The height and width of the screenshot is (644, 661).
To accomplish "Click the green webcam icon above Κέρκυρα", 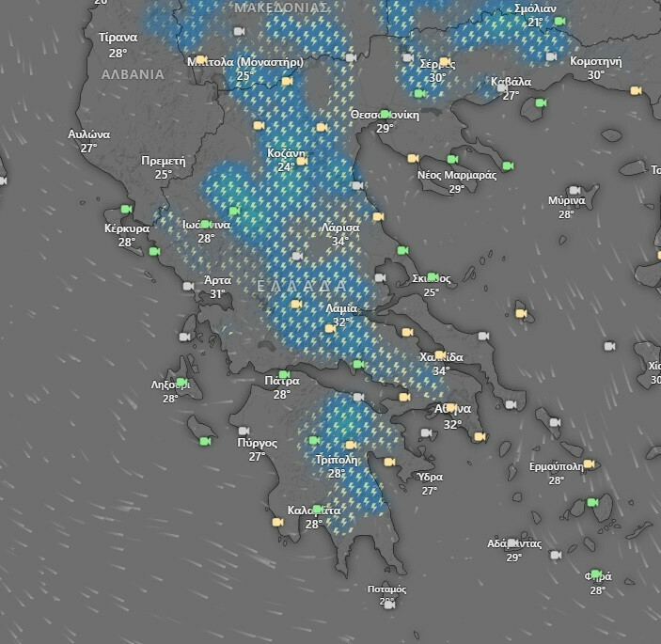I will (127, 210).
